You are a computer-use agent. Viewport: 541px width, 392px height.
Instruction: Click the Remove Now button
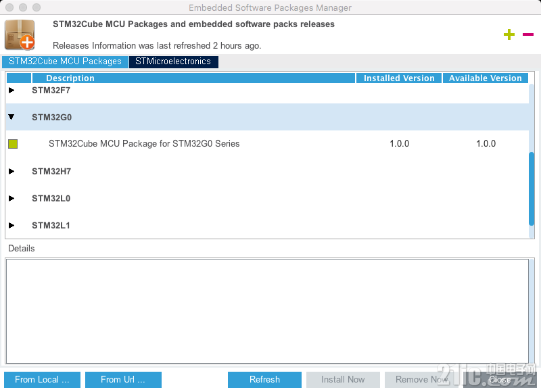pos(421,380)
